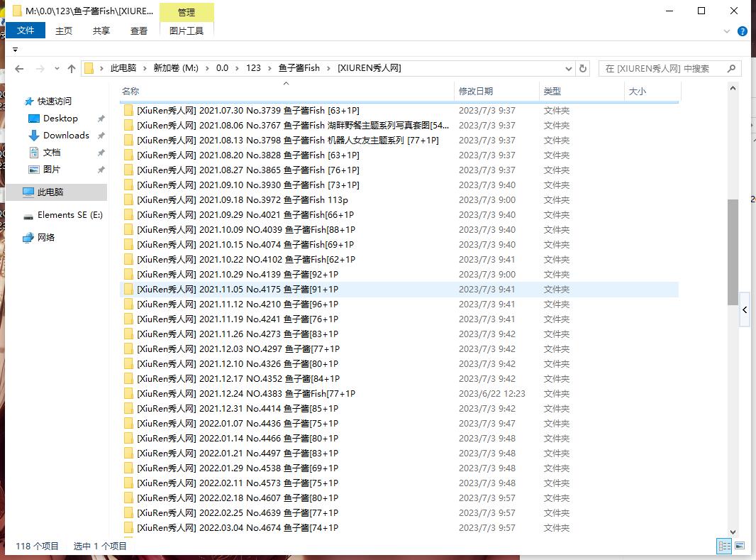Click folder icon of No.4241 row

(128, 319)
